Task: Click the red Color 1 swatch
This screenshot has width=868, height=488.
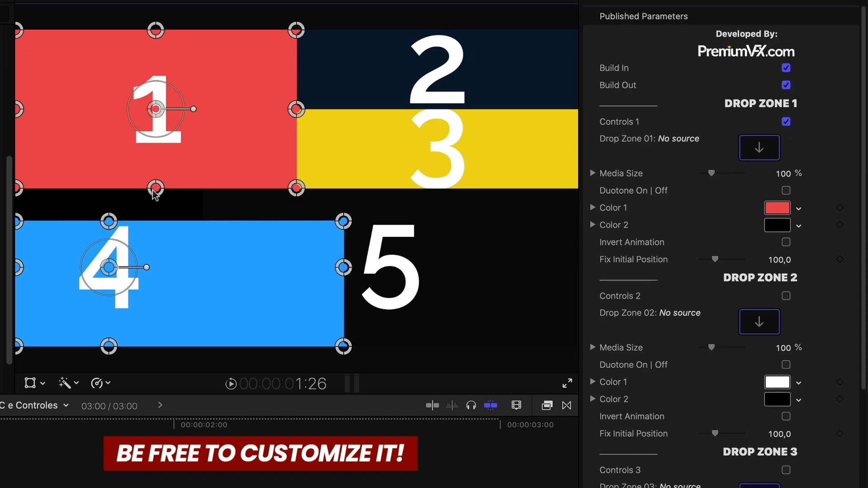Action: pos(778,208)
